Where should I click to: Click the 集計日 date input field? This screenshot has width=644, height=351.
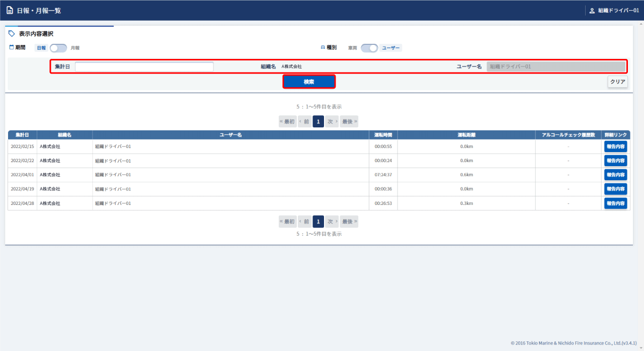(x=144, y=66)
